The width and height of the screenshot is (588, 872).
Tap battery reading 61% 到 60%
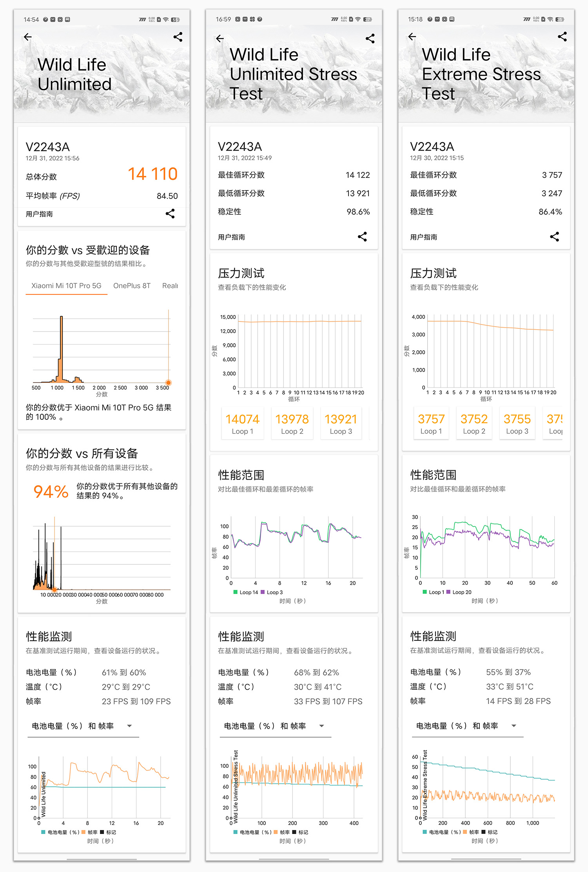point(124,673)
